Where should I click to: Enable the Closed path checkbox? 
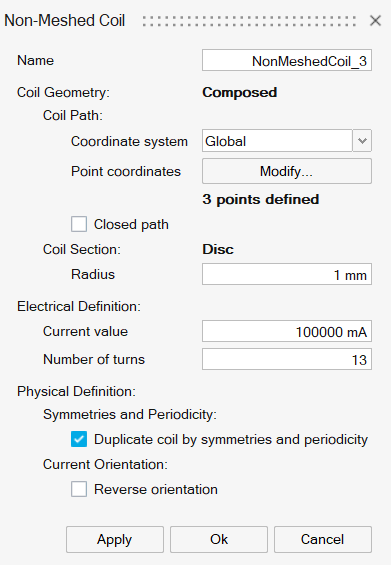(79, 224)
